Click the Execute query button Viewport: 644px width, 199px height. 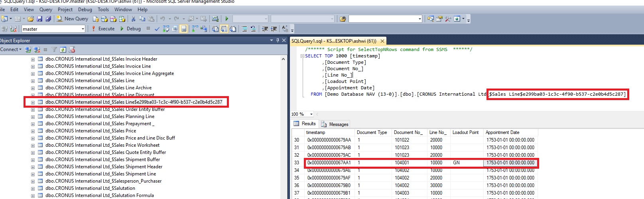103,29
